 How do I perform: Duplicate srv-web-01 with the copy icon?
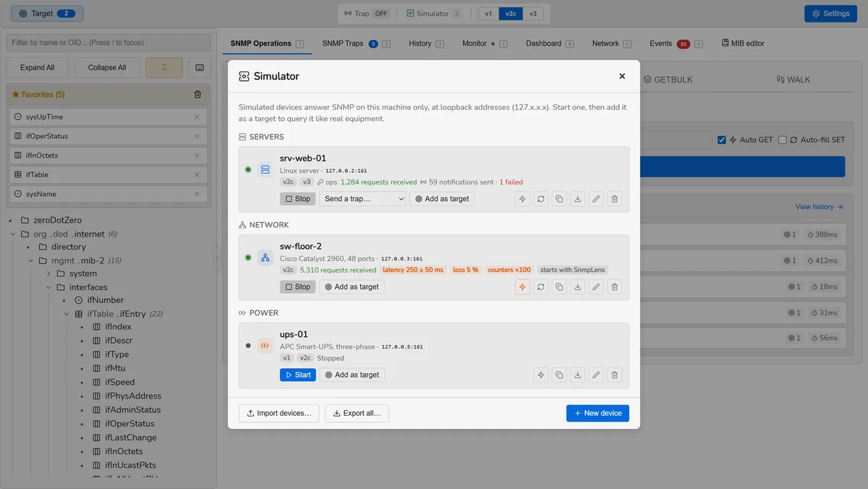click(x=559, y=199)
